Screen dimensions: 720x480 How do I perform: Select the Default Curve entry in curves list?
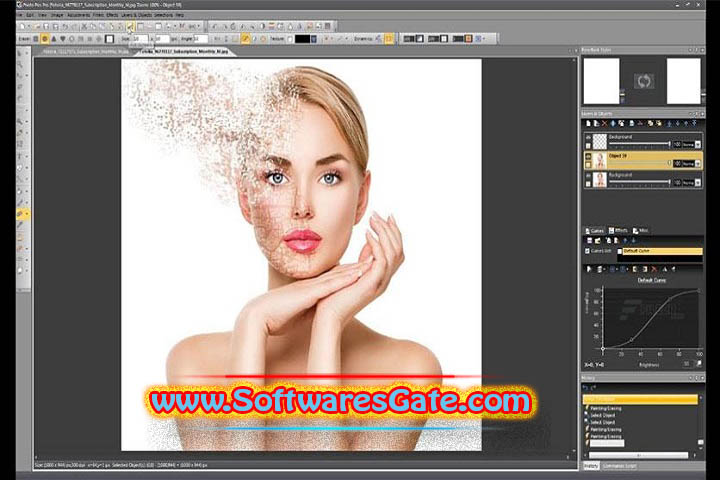tap(663, 251)
